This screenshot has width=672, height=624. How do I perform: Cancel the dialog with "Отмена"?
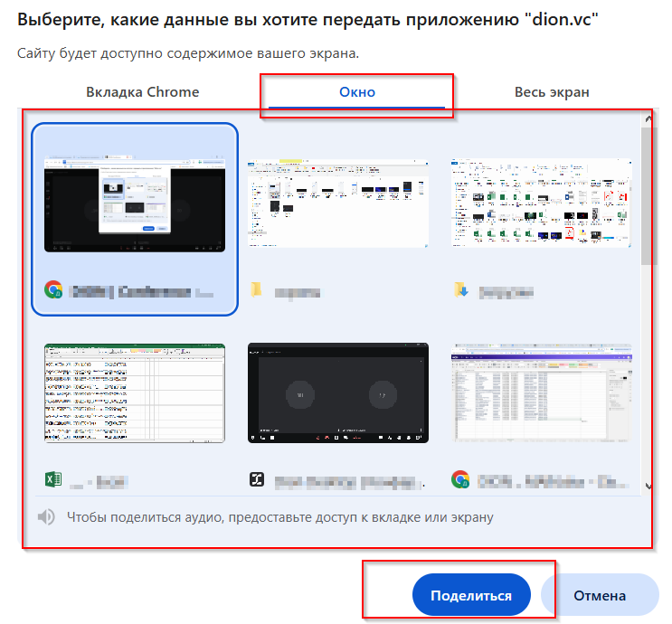coord(599,596)
